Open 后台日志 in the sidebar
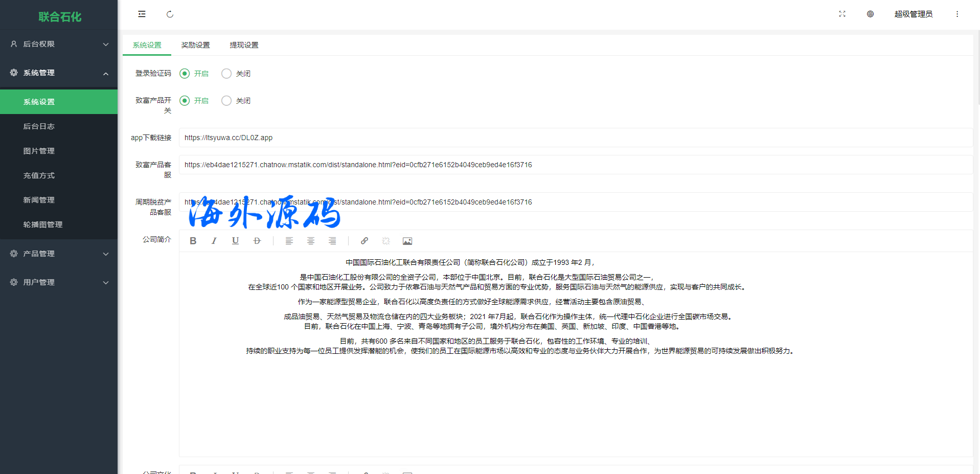 39,126
